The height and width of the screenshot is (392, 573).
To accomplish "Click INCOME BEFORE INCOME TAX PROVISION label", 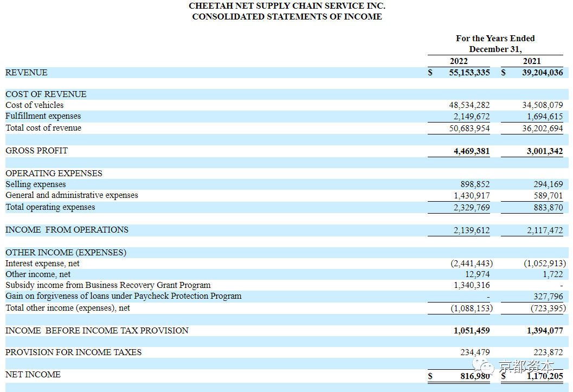I will tap(97, 330).
